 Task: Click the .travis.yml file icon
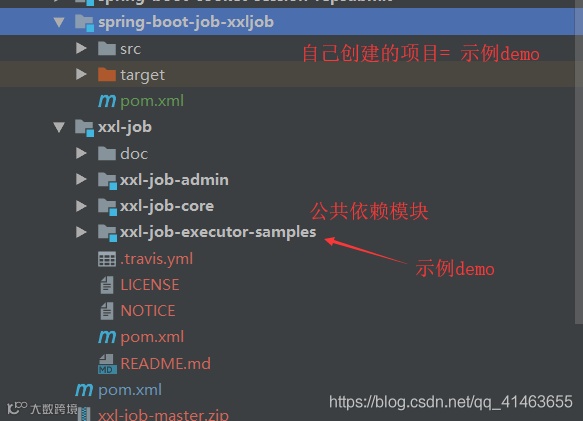(107, 259)
